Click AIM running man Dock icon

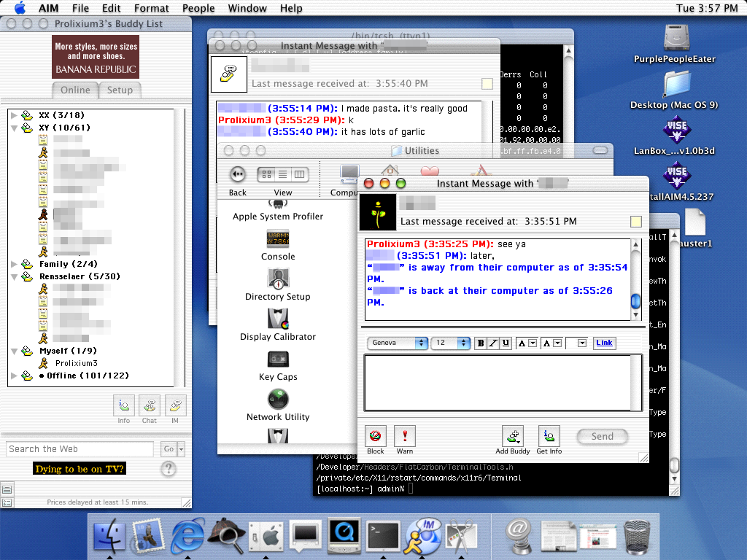[422, 537]
